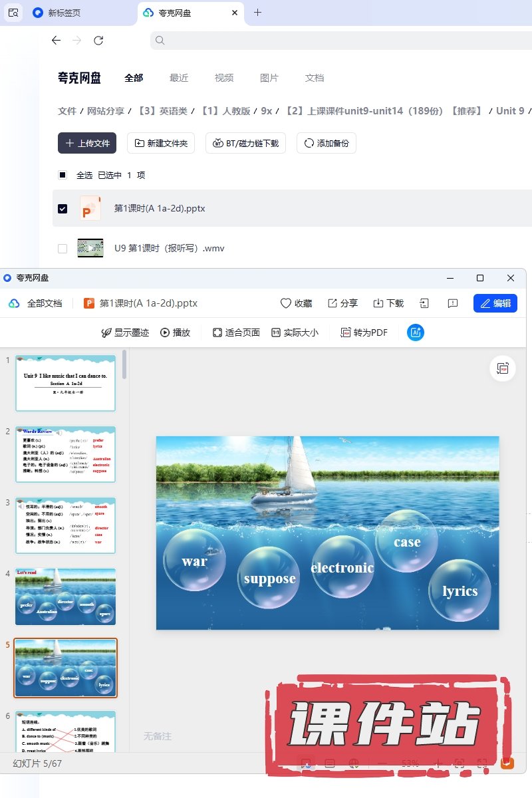Viewport: 532px width, 798px height.
Task: Check the U9 第1课时 wmv file checkbox
Action: (63, 249)
